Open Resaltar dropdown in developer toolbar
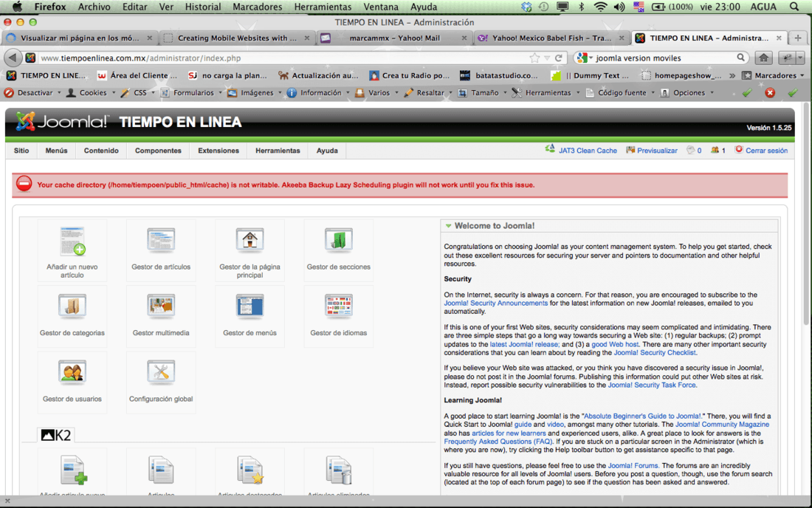 (427, 93)
